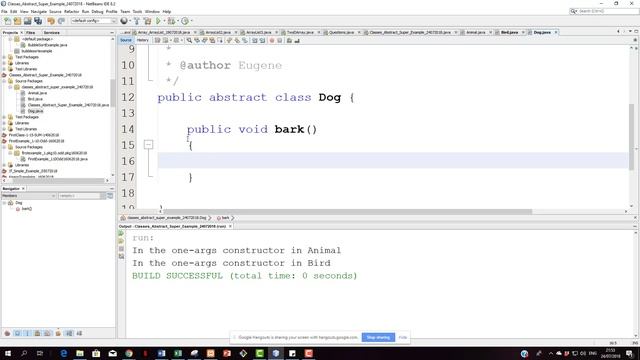640x360 pixels.
Task: Click the Toggle Bookmark icon in the editor toolbar
Action: tap(244, 40)
